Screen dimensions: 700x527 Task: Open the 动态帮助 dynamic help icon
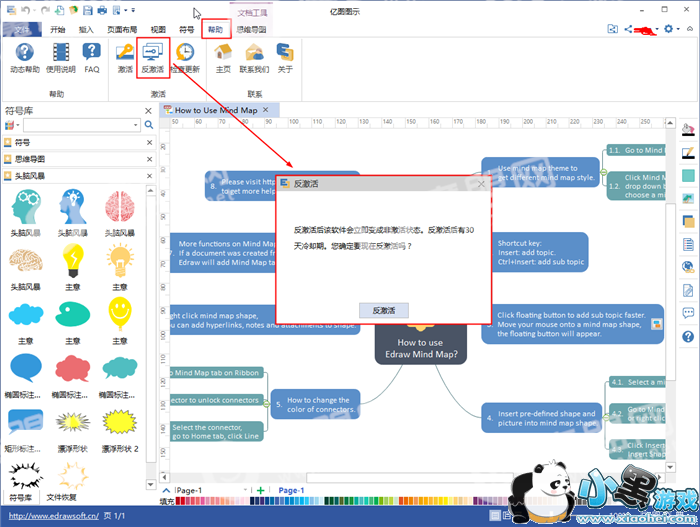[25, 57]
